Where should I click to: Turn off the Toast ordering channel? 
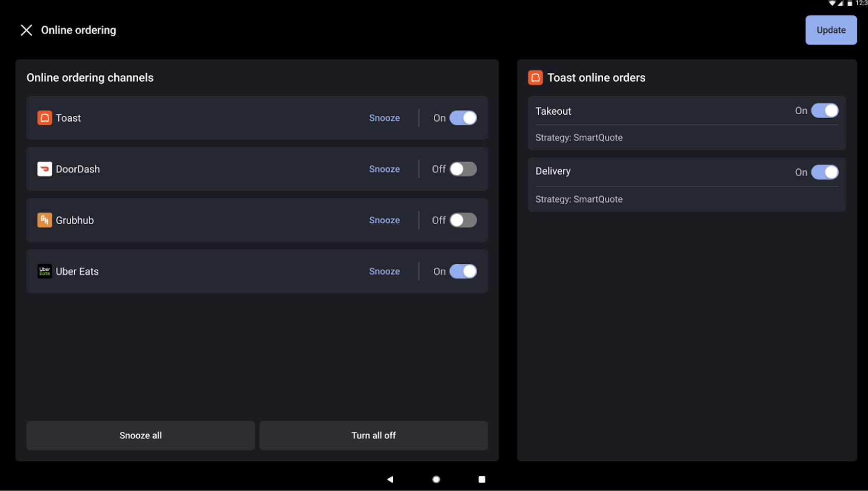click(463, 118)
